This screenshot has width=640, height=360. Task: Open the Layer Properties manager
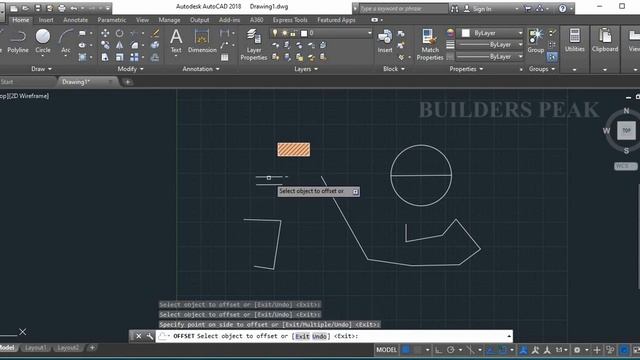[x=253, y=45]
